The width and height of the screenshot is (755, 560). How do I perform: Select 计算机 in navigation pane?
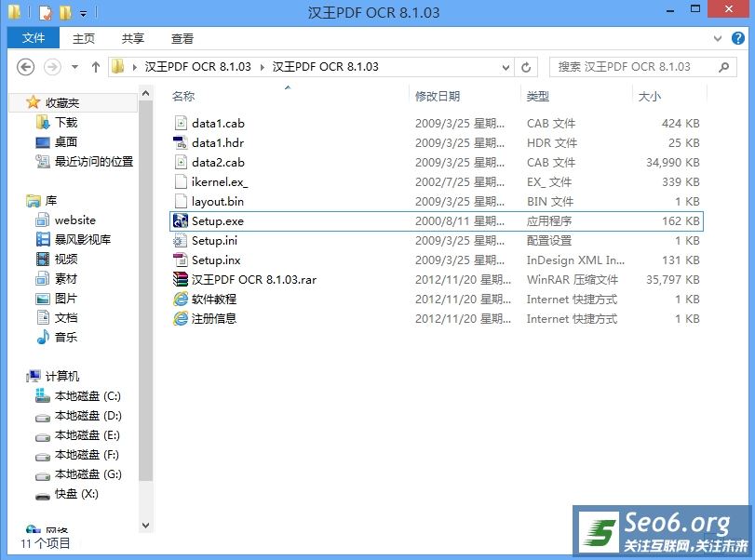62,376
